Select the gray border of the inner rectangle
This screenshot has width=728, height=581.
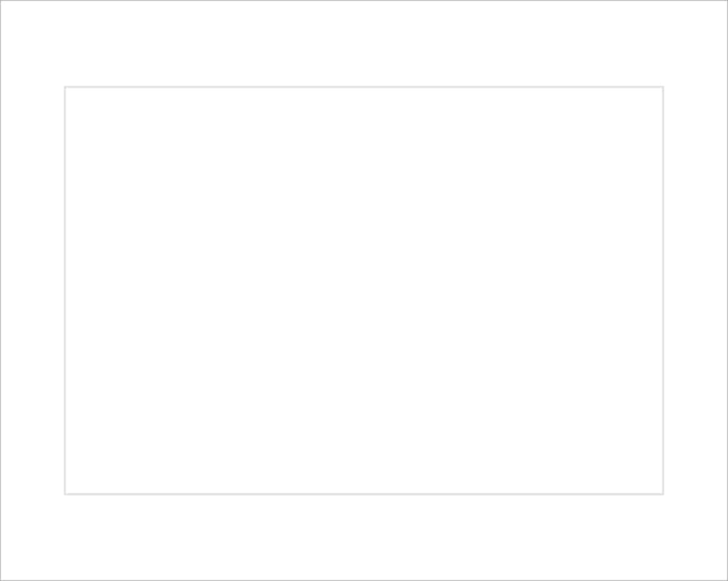(364, 87)
